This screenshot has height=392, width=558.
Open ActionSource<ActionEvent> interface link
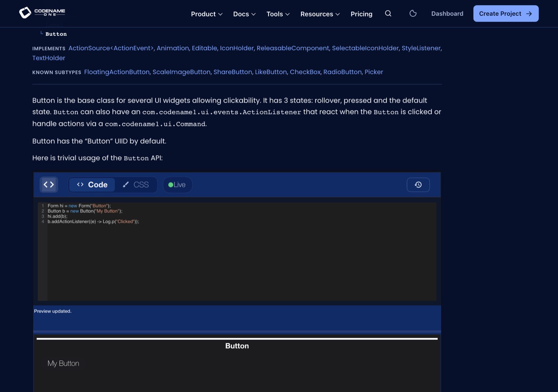coord(111,48)
